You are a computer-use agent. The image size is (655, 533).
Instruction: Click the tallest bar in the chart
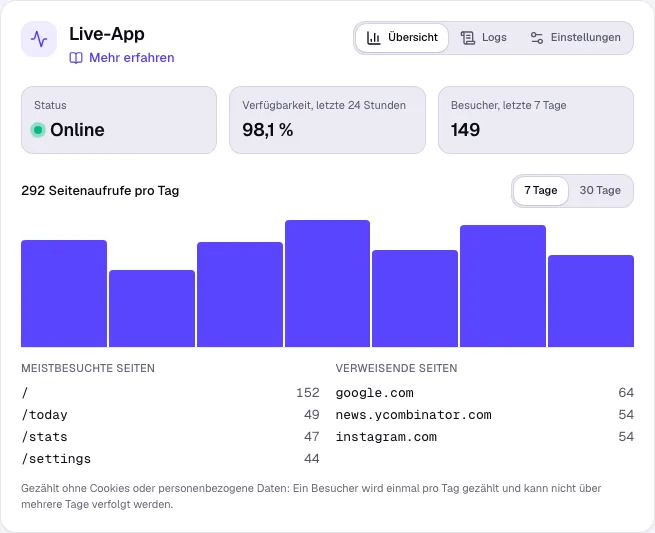328,283
